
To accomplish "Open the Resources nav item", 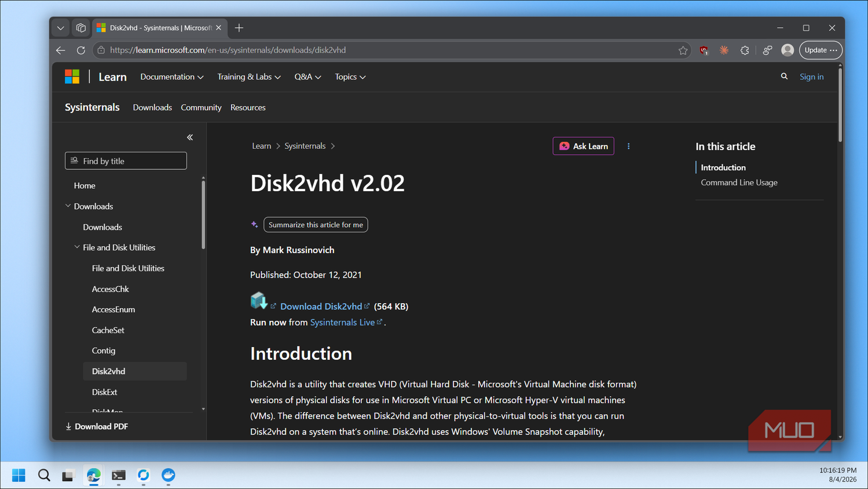I will 248,108.
